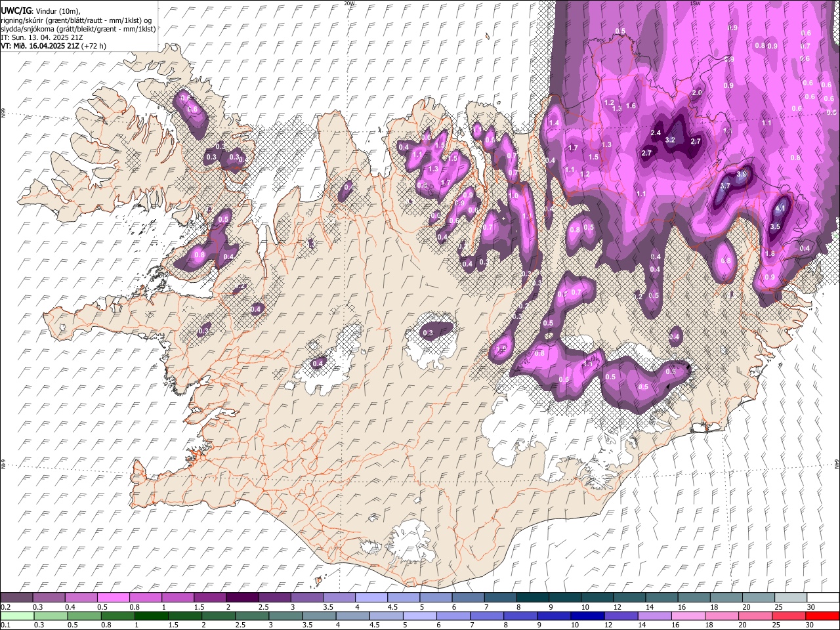Click purple snow scale swatch between 0.5 and 0.8
Viewport: 840px width, 630px height.
pyautogui.click(x=114, y=598)
